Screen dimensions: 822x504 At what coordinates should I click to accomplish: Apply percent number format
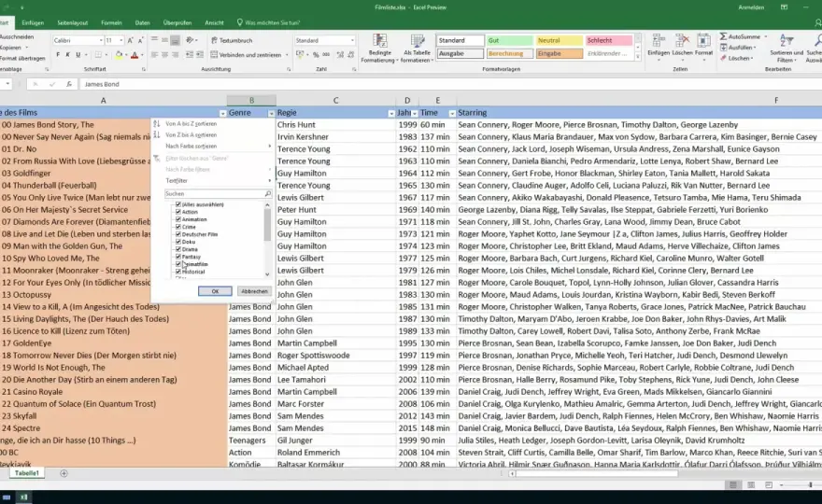pos(316,54)
